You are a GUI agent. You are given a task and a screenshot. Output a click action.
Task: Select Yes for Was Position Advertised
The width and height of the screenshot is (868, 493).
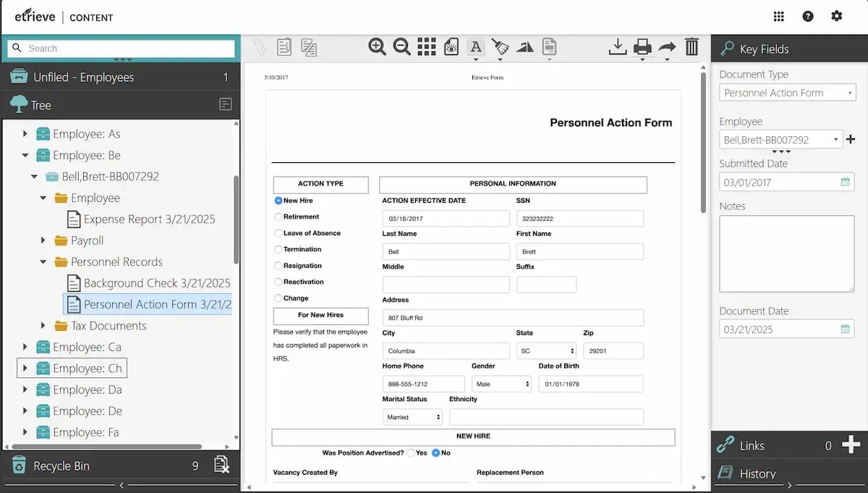[411, 452]
